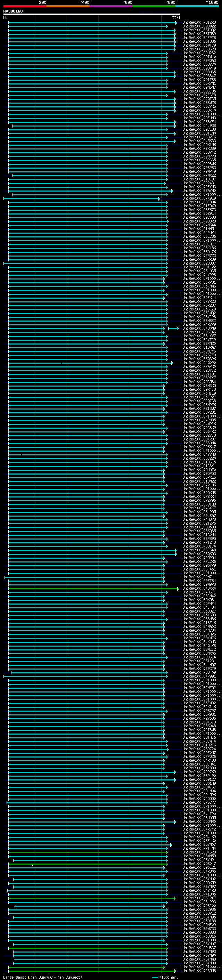
Task: Open hit UniRef100_Q93W22
Action: pos(199,26)
